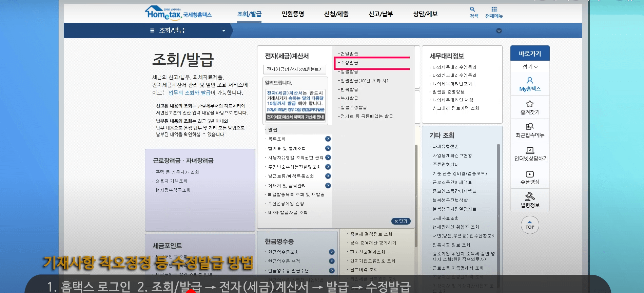Open 상속·증여재산 평가하기 link
The image size is (644, 293).
373,243
